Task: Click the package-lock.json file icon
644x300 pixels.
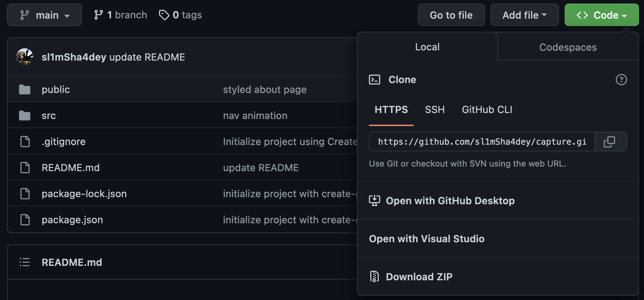Action: click(x=25, y=194)
